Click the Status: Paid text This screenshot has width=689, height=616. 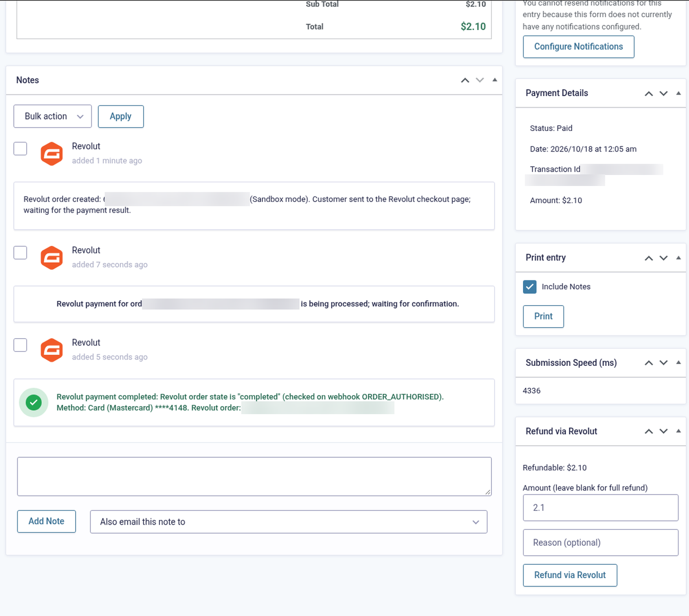pos(551,128)
